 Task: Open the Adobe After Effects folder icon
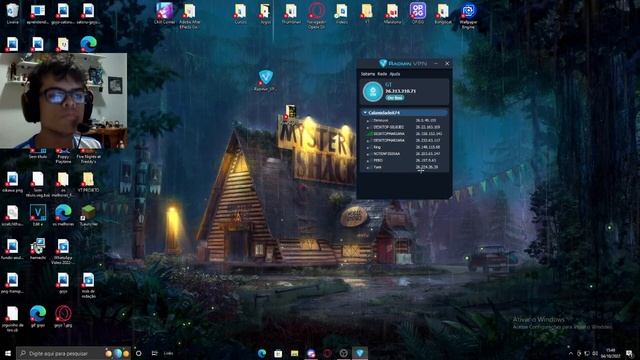pyautogui.click(x=189, y=16)
